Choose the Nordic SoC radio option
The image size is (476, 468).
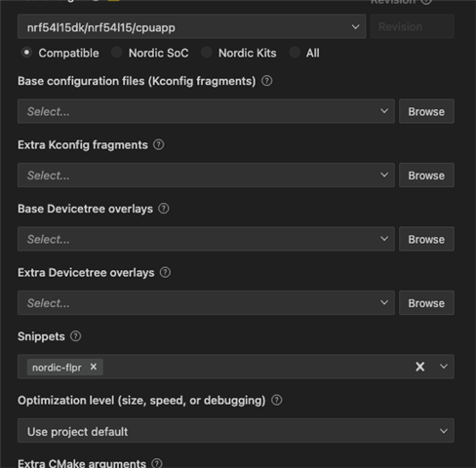116,53
